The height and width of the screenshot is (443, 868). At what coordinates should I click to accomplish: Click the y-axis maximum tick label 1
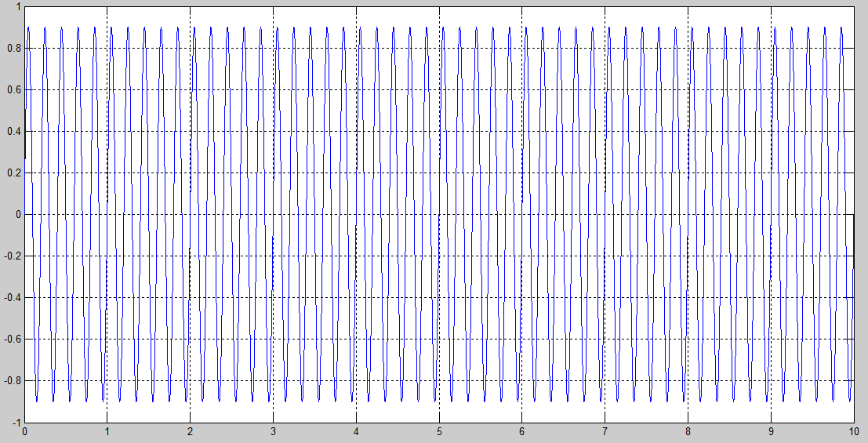click(x=18, y=7)
